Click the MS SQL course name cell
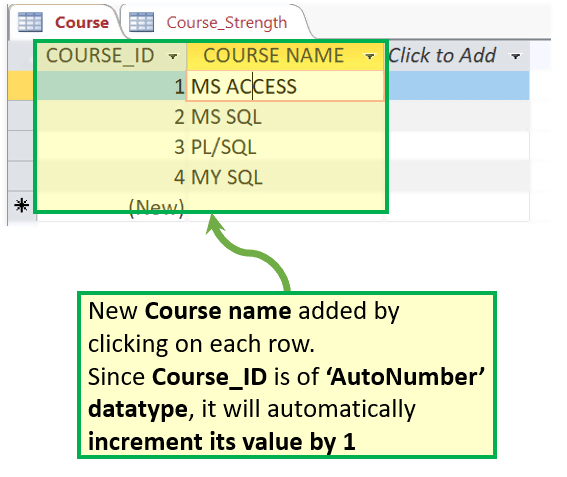The image size is (567, 477). tap(286, 116)
